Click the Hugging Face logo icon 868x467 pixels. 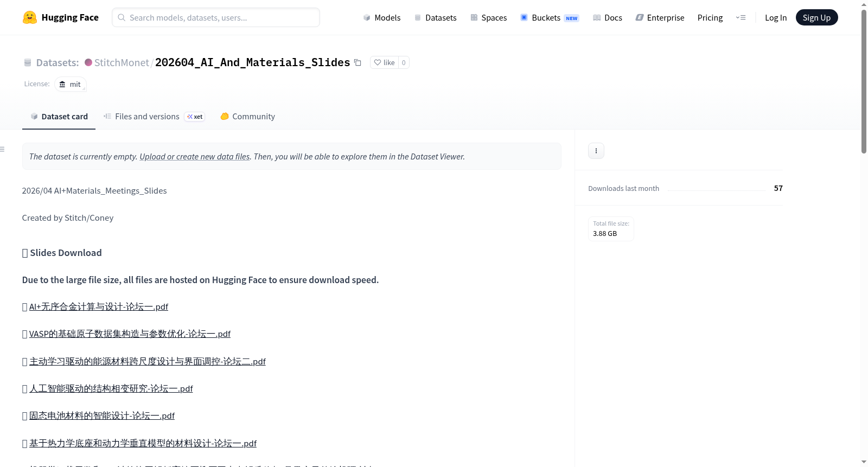coord(29,17)
